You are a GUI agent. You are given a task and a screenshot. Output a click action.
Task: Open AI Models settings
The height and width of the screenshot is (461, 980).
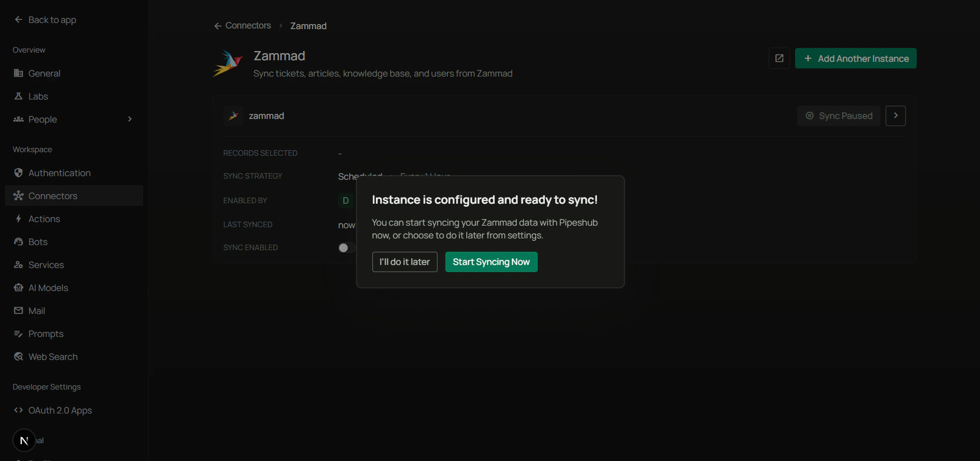(x=74, y=287)
